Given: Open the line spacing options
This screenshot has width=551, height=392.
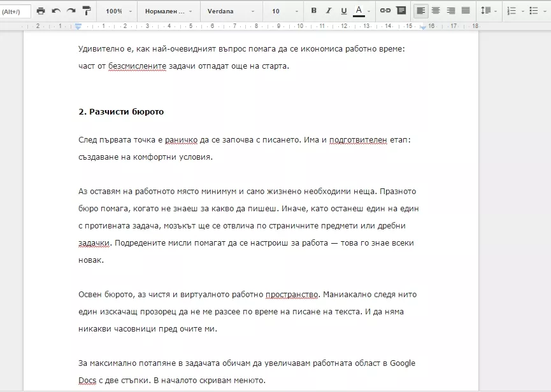Looking at the screenshot, I should (x=489, y=11).
